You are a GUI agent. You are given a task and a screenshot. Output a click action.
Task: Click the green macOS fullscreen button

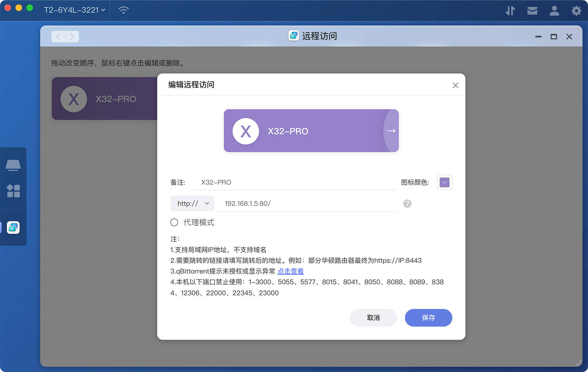click(x=29, y=8)
